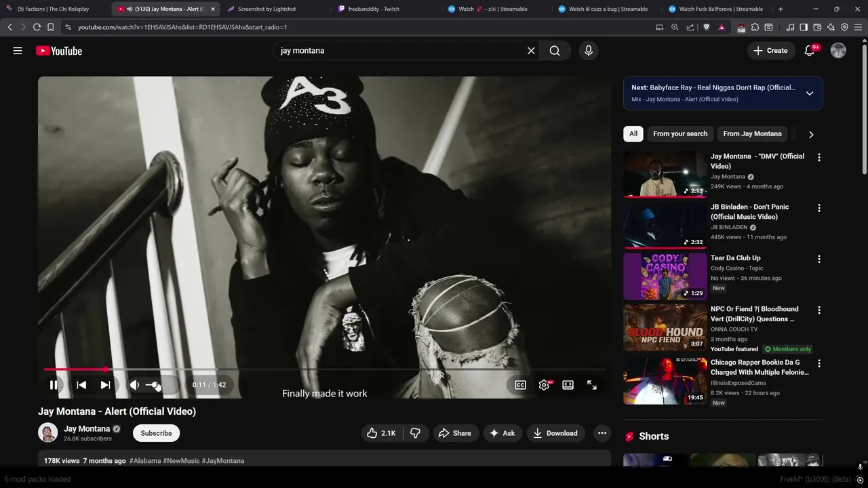Skip to the next video

point(105,385)
